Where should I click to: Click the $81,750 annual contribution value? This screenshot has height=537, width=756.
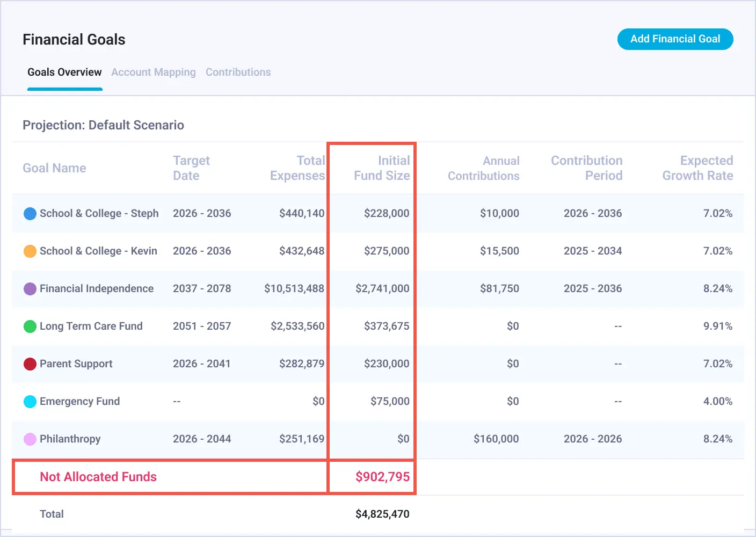(x=499, y=288)
